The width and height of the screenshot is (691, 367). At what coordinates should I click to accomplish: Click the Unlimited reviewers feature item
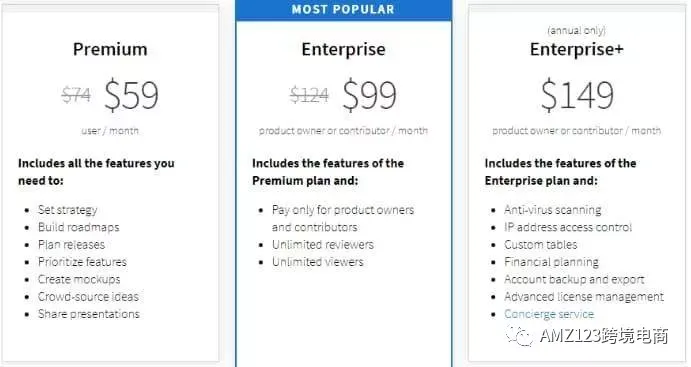tap(323, 245)
